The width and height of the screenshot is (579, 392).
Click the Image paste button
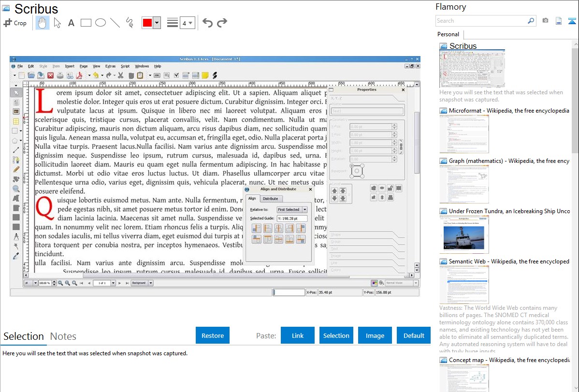click(x=375, y=335)
